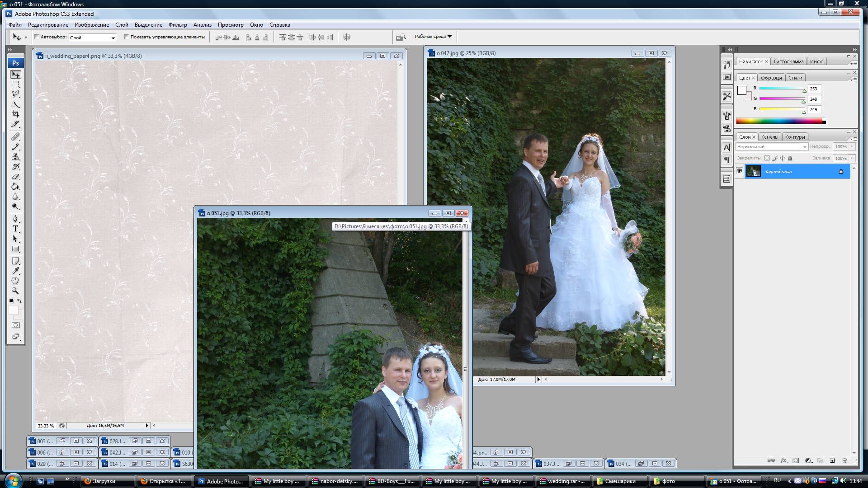Switch to the Гистограмма tab
This screenshot has width=868, height=488.
point(788,61)
